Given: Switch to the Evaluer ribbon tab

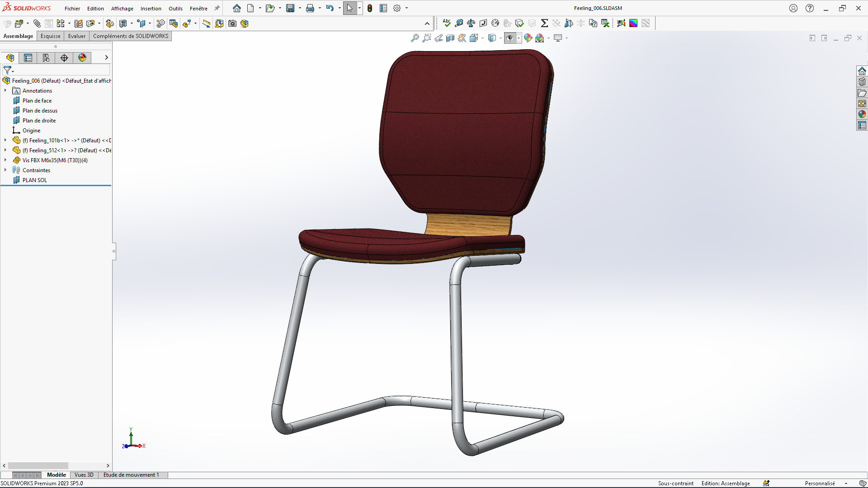Looking at the screenshot, I should (x=77, y=36).
